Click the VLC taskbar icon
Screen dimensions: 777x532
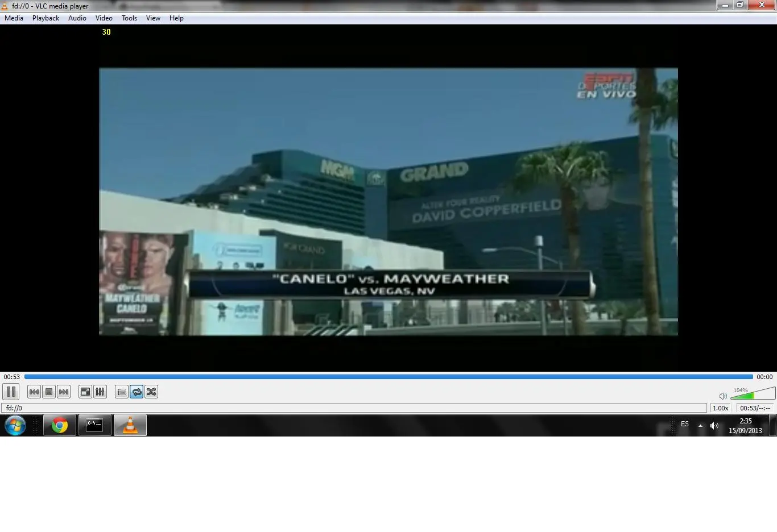click(x=130, y=425)
